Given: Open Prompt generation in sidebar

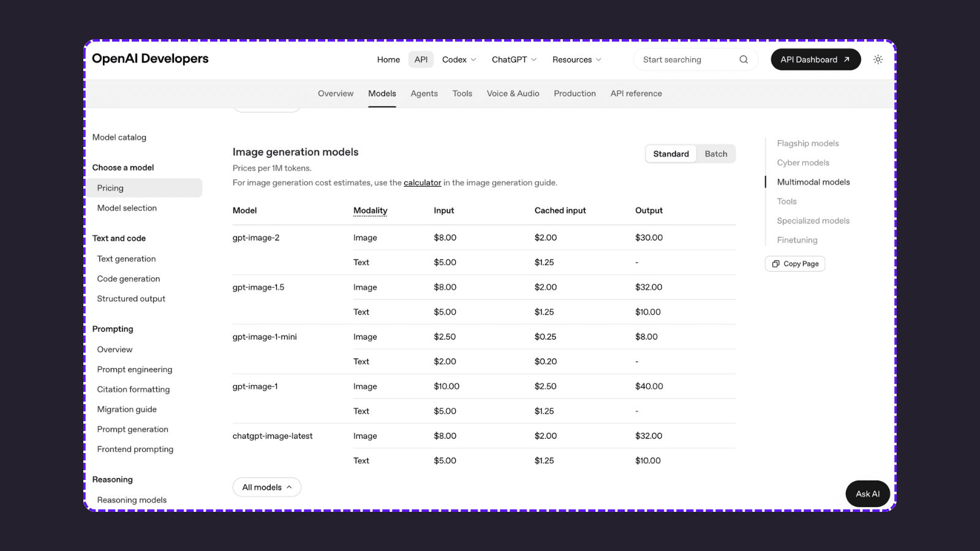Looking at the screenshot, I should pyautogui.click(x=133, y=429).
